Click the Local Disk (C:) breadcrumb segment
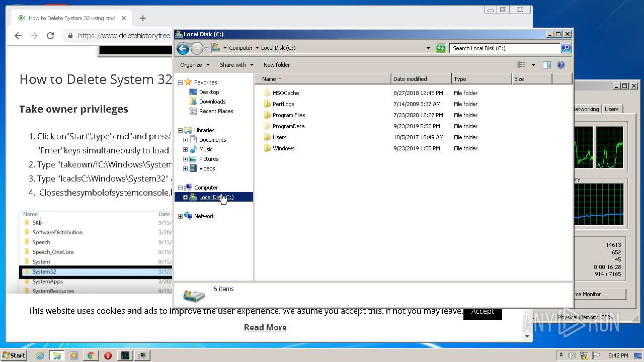The width and height of the screenshot is (644, 362). [x=278, y=48]
